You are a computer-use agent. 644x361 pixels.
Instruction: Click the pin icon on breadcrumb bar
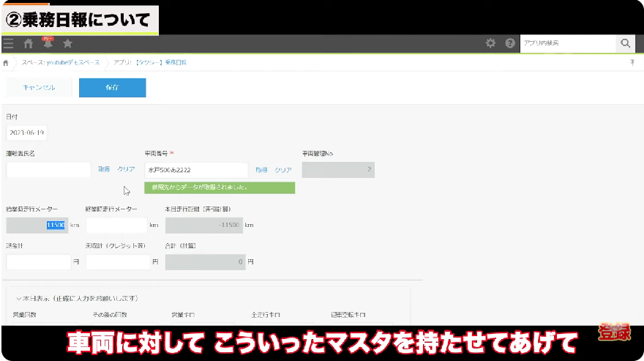tap(632, 63)
